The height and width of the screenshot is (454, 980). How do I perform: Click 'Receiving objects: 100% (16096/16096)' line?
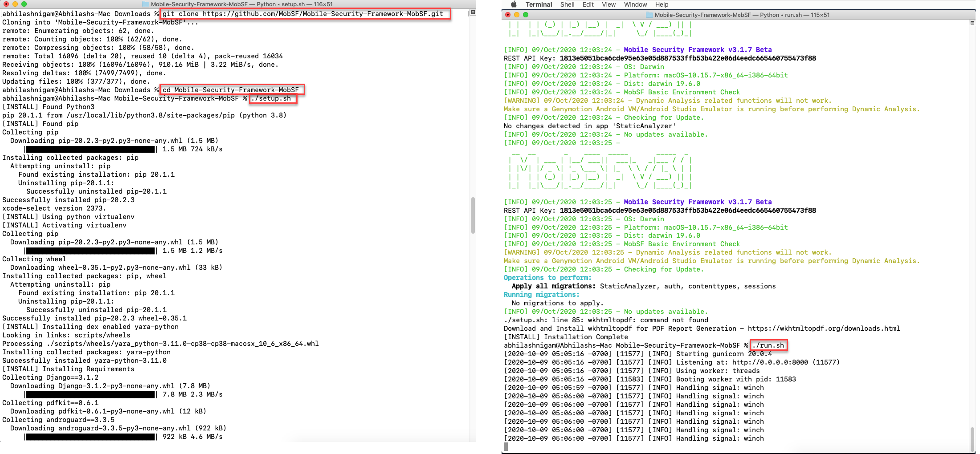[140, 65]
